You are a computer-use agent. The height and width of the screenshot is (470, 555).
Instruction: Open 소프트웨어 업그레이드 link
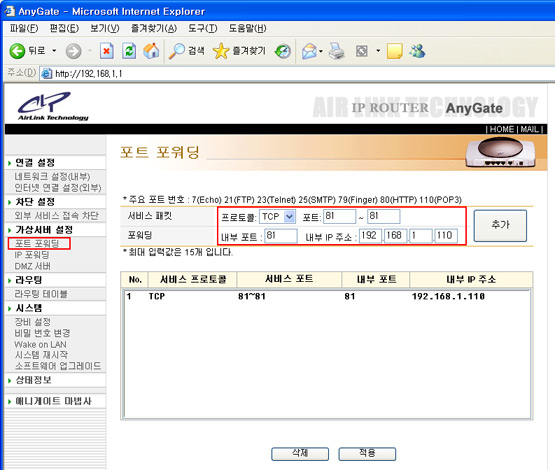click(58, 366)
